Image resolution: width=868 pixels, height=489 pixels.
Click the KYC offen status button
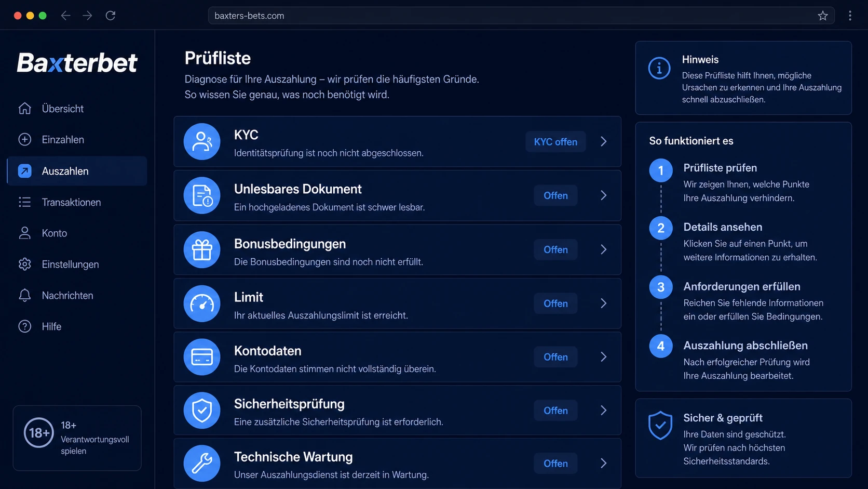pyautogui.click(x=555, y=142)
